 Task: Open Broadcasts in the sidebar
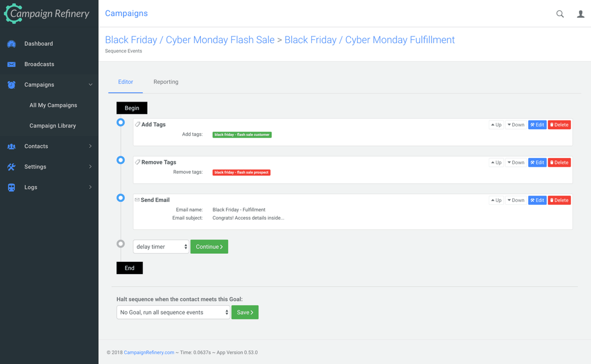tap(39, 64)
